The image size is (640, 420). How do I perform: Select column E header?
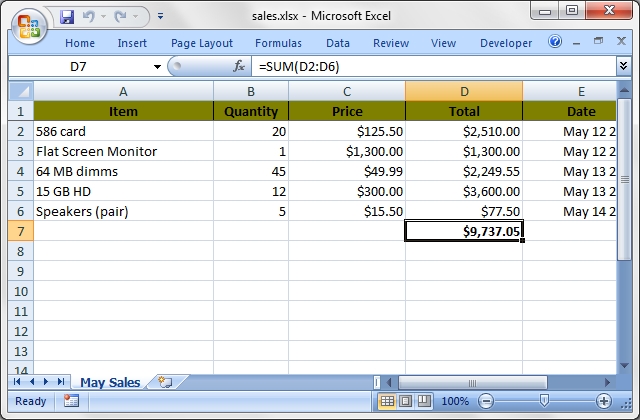click(x=570, y=91)
